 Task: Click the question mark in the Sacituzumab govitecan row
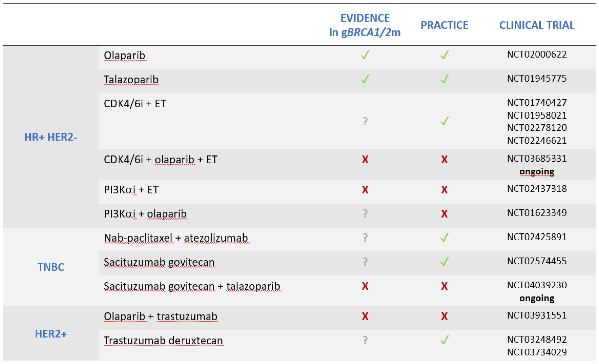coord(365,262)
